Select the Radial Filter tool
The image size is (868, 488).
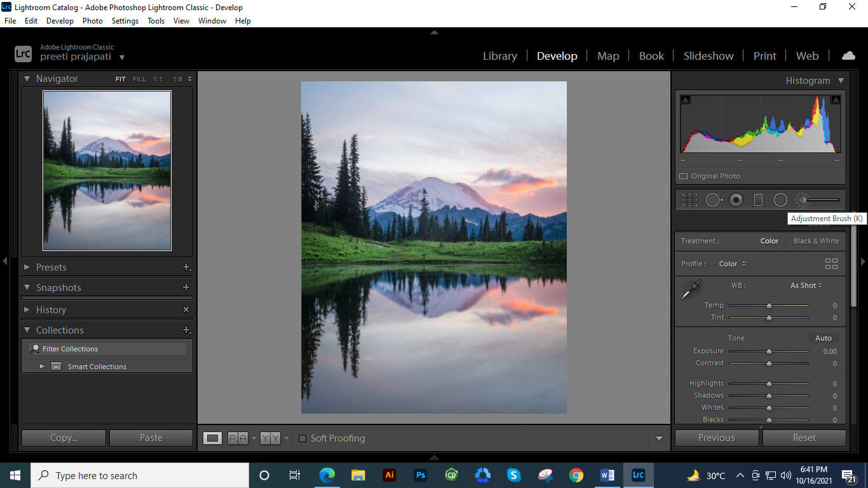click(780, 200)
